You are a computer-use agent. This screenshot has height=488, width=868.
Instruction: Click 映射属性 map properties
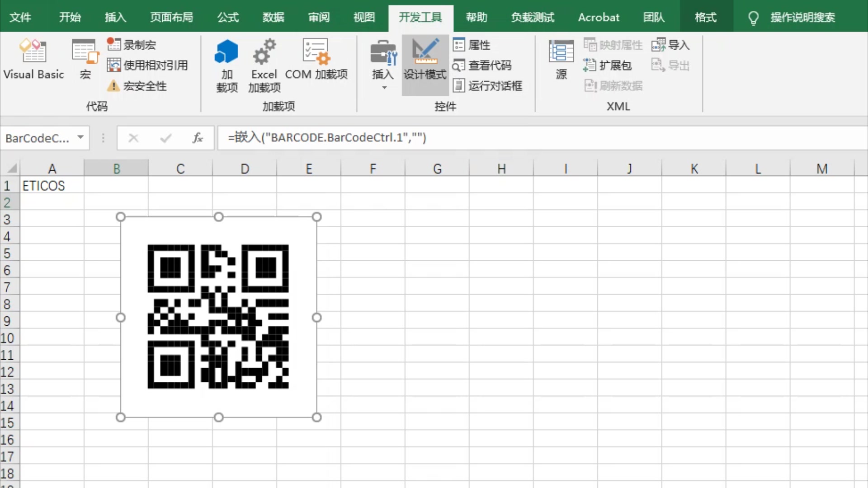tap(613, 45)
